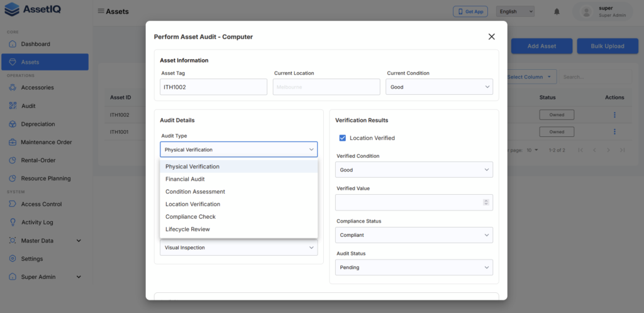Change rows per page from 10
This screenshot has height=313, width=644.
532,150
